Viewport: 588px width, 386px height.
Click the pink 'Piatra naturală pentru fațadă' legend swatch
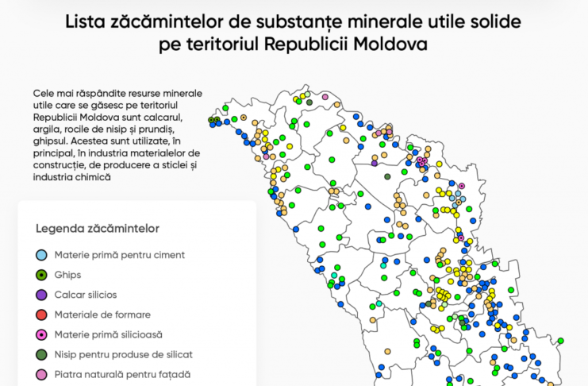41,374
